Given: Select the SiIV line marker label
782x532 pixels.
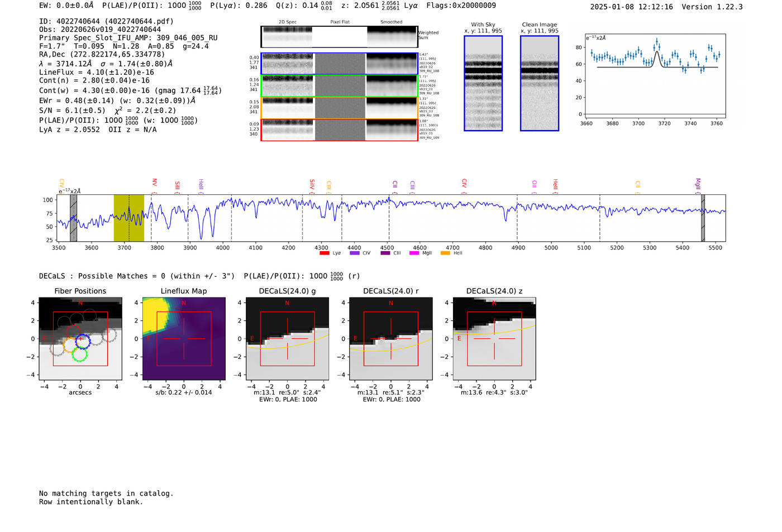Looking at the screenshot, I should coord(312,186).
